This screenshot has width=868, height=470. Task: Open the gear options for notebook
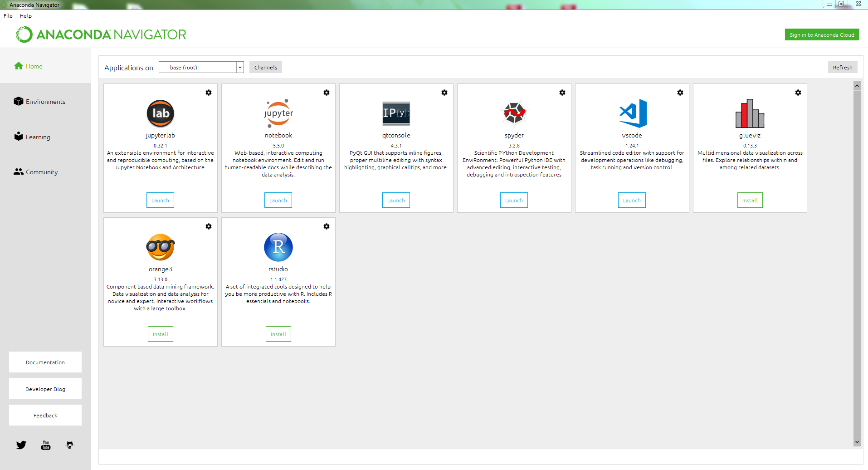point(327,93)
